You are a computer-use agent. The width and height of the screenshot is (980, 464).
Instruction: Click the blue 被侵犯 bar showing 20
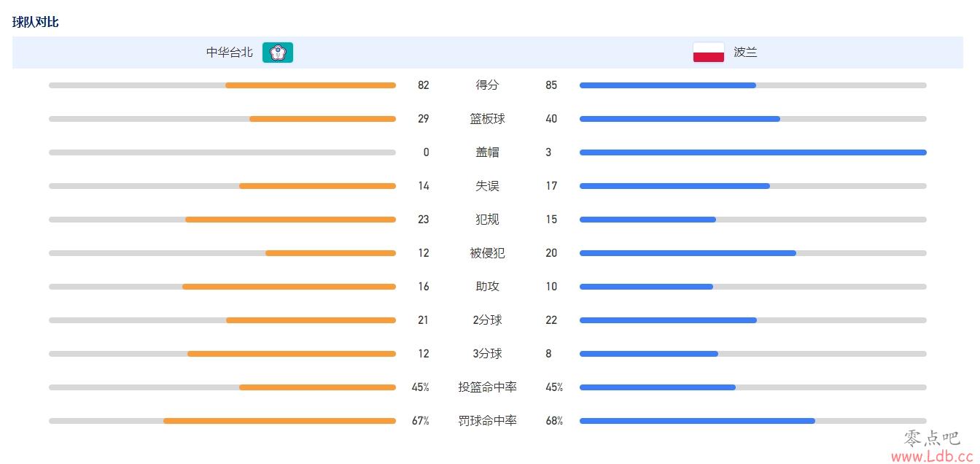pyautogui.click(x=688, y=253)
